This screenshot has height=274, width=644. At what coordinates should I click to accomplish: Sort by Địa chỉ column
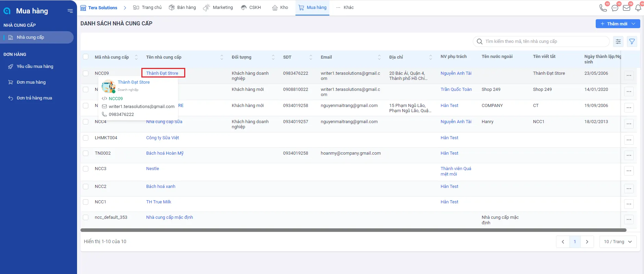pyautogui.click(x=431, y=57)
